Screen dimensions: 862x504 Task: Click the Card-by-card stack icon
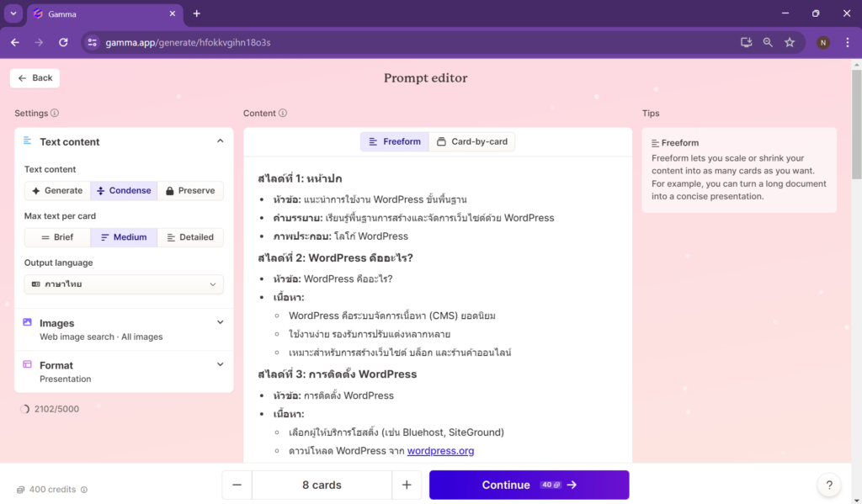pyautogui.click(x=441, y=142)
